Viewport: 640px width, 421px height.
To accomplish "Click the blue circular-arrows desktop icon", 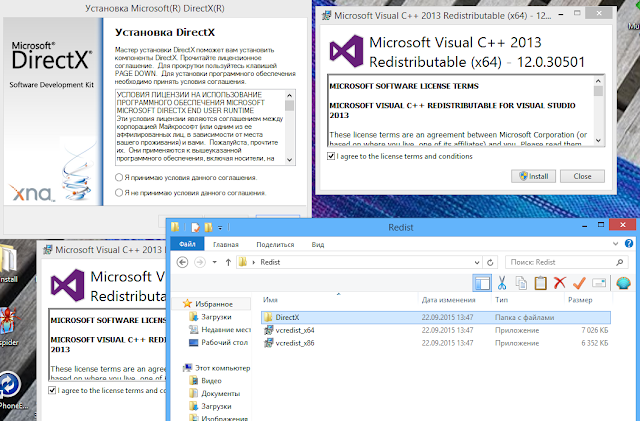I will coord(9,385).
